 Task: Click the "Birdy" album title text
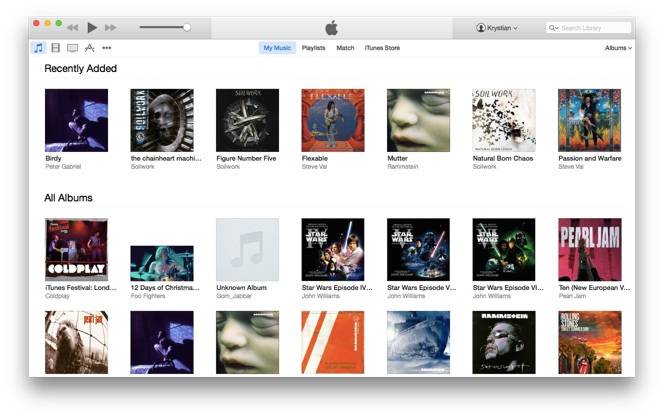[53, 158]
